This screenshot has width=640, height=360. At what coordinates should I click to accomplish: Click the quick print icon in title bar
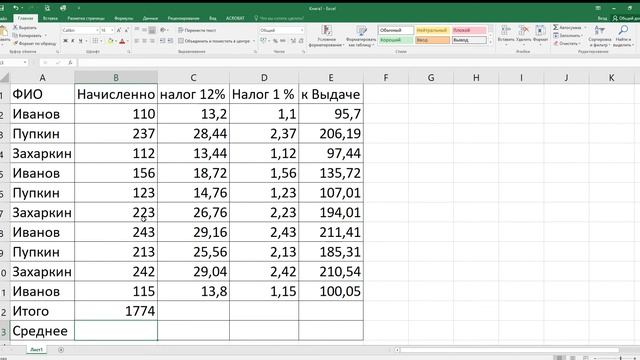63,8
